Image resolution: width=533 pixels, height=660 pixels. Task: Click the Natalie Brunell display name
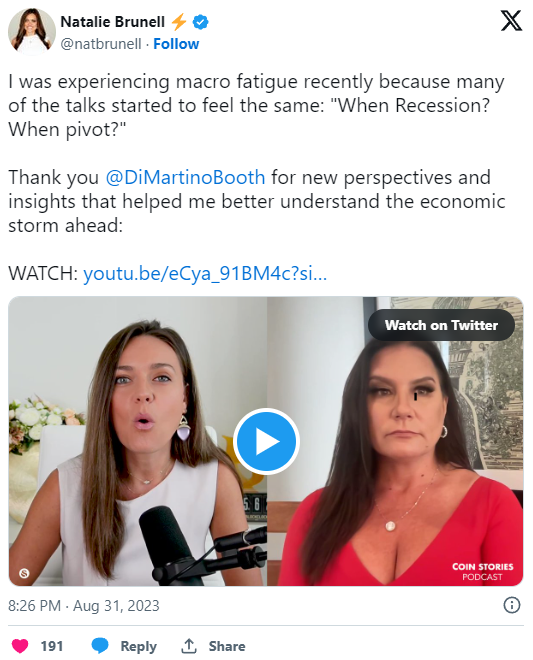[x=112, y=22]
